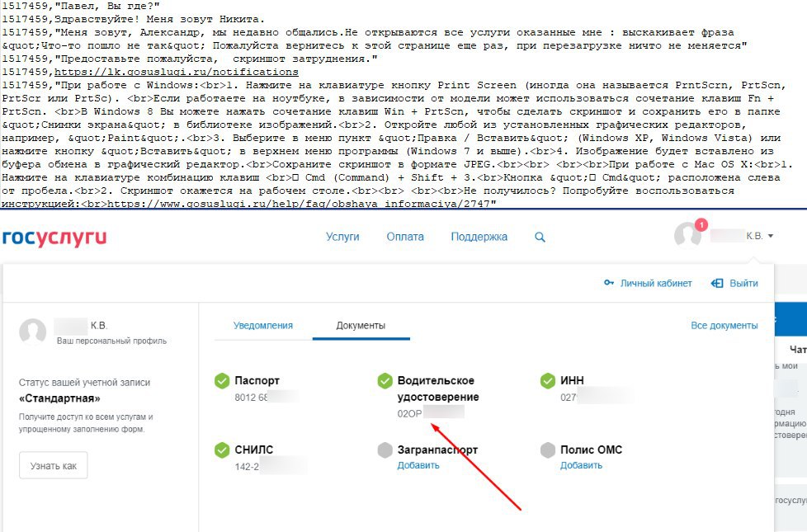Screen dimensions: 807x532
Task: Click the profile avatar in the sidebar
Action: click(32, 331)
